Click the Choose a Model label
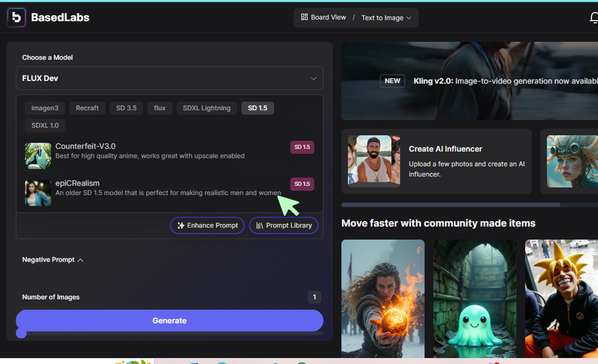The height and width of the screenshot is (364, 598). 47,58
